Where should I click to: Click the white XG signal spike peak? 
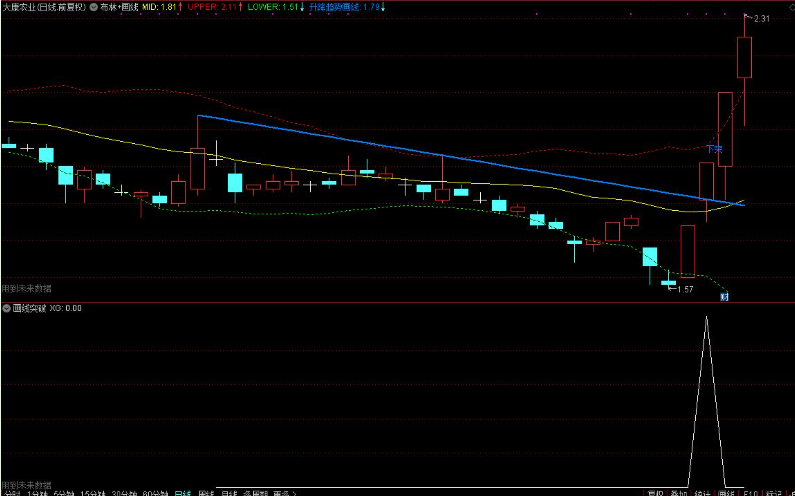pos(706,317)
